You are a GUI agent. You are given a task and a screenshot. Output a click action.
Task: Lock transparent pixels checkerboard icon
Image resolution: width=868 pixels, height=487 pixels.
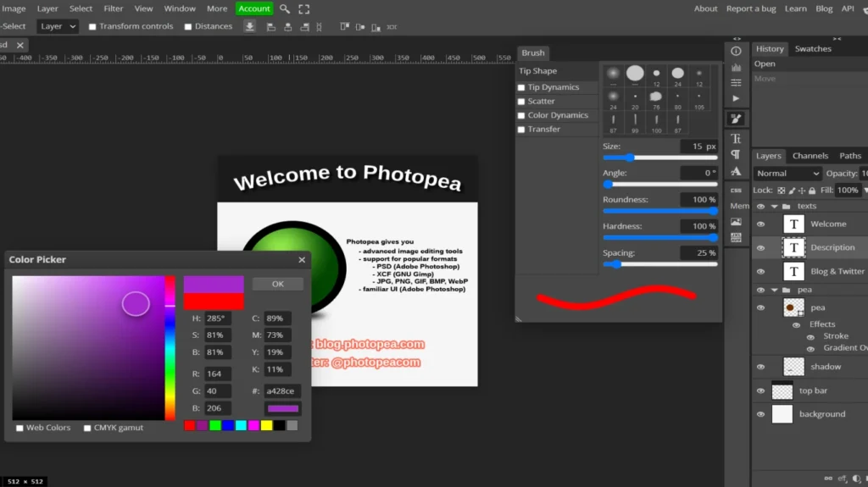[781, 191]
